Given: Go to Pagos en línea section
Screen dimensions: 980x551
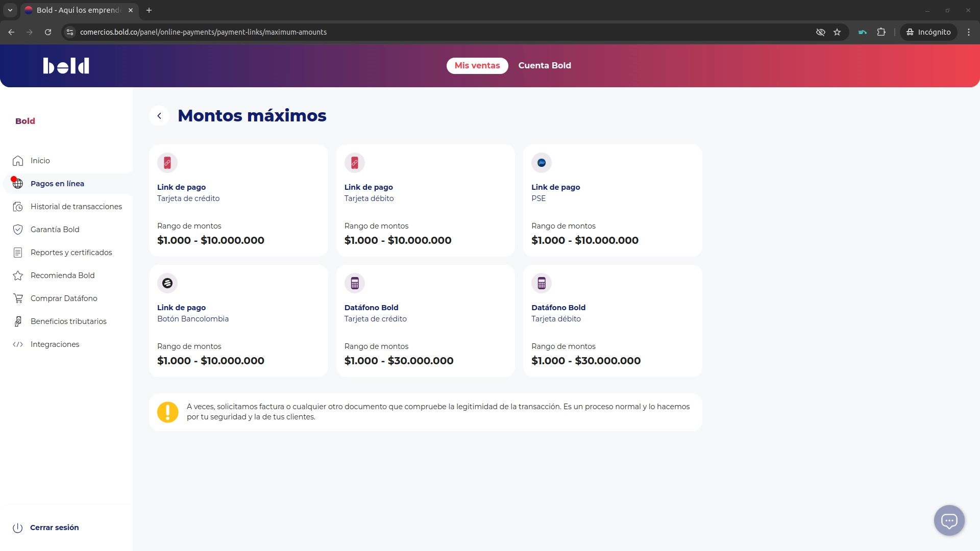Looking at the screenshot, I should tap(57, 184).
